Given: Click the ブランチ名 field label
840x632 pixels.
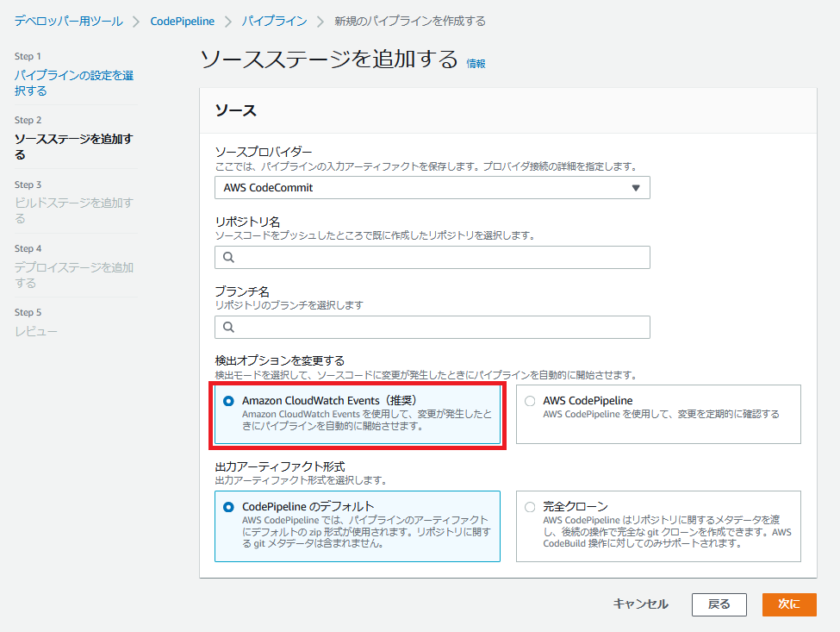Looking at the screenshot, I should [242, 291].
